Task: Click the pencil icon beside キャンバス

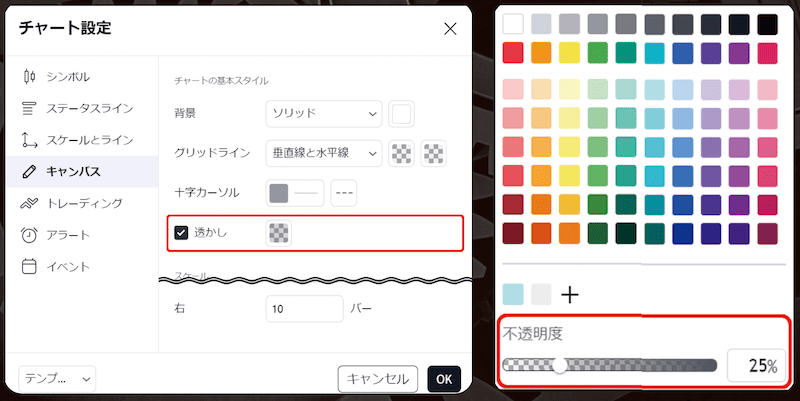Action: click(x=29, y=172)
